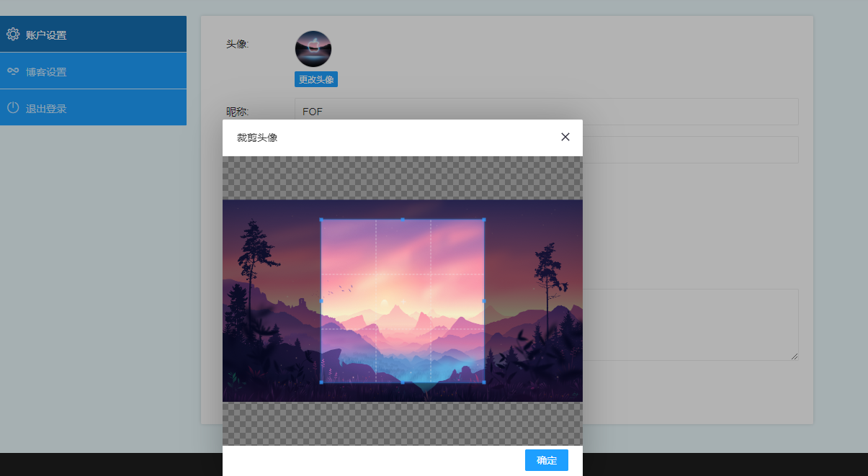
Task: Click the gear icon beside 账户设置
Action: (13, 34)
